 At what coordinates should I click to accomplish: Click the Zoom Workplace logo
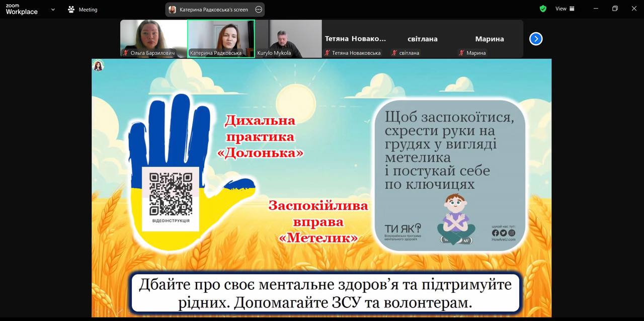click(22, 9)
